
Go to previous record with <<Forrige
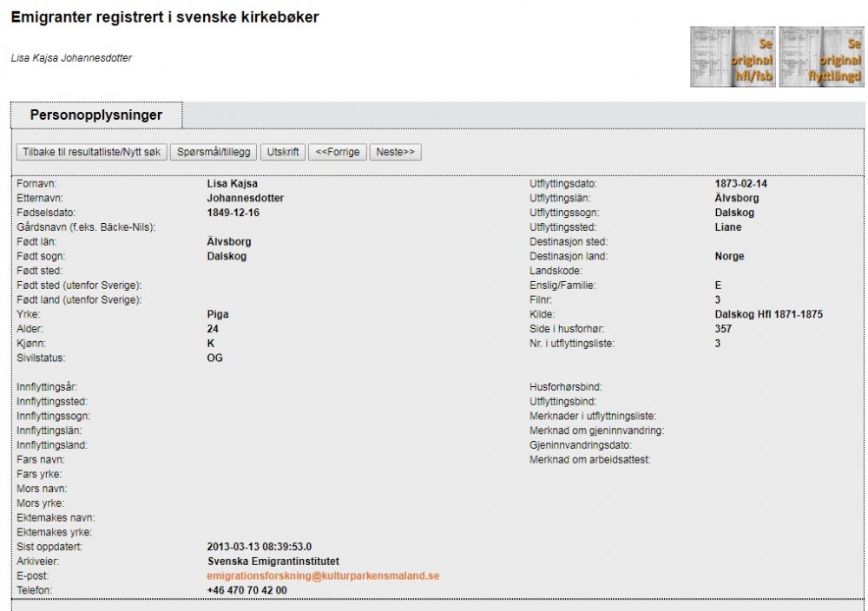pos(337,152)
